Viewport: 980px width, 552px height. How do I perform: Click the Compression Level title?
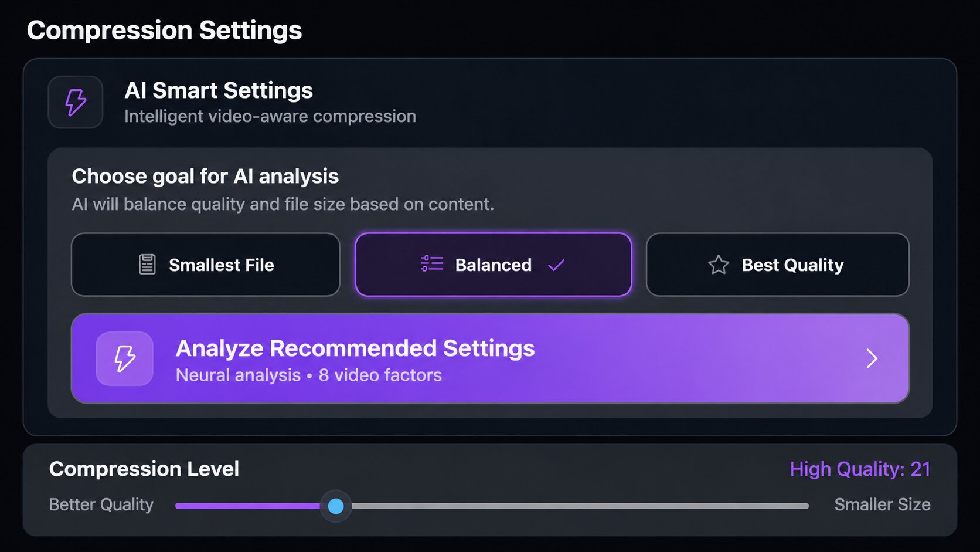[144, 469]
